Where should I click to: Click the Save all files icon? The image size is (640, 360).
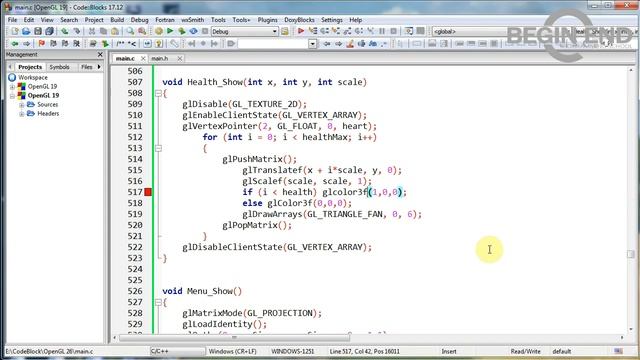[49, 31]
